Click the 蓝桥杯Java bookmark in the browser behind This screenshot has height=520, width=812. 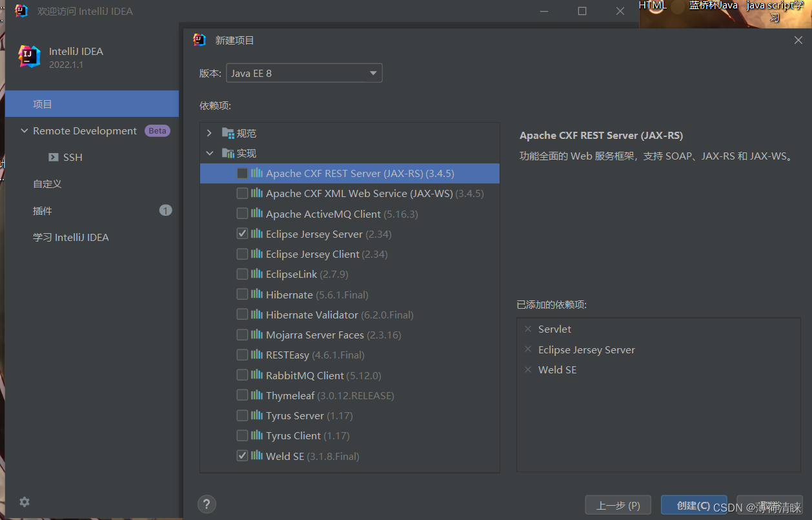tap(713, 5)
